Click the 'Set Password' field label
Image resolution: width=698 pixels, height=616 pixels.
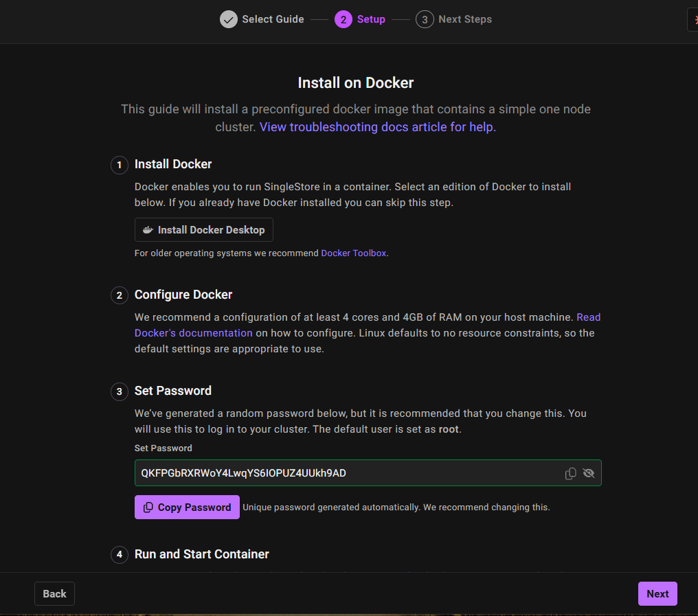[164, 448]
